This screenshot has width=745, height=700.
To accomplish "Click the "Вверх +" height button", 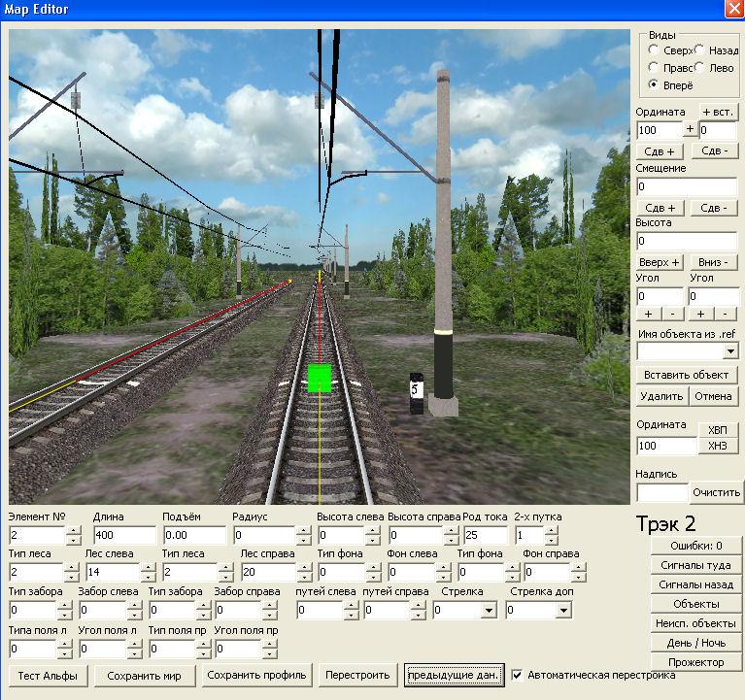I will point(660,263).
